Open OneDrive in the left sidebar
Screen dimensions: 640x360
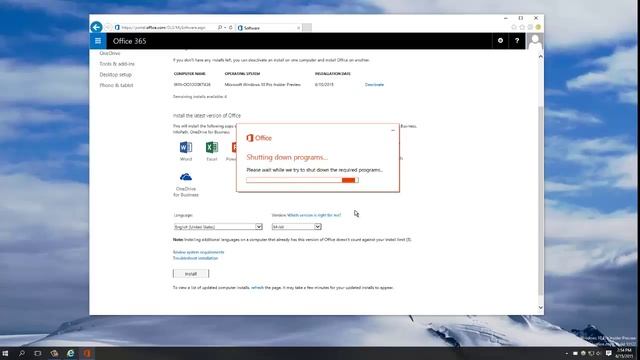[110, 53]
